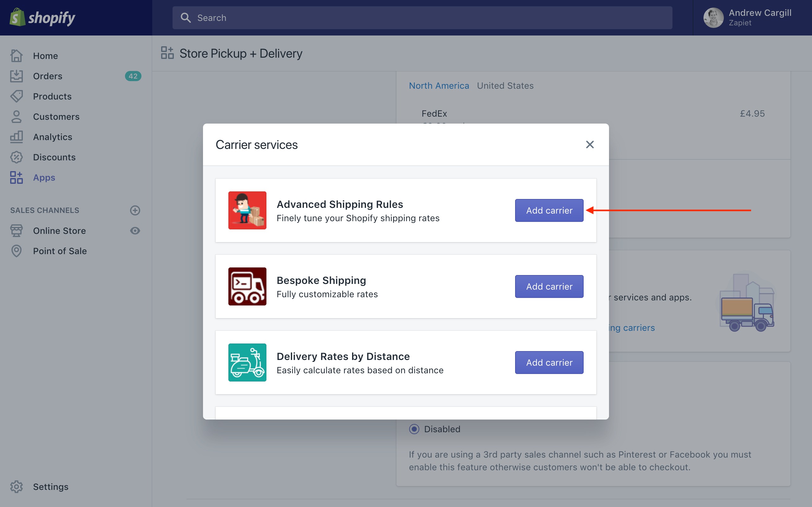Click the Orders inbox icon
The height and width of the screenshot is (507, 812).
pos(16,76)
